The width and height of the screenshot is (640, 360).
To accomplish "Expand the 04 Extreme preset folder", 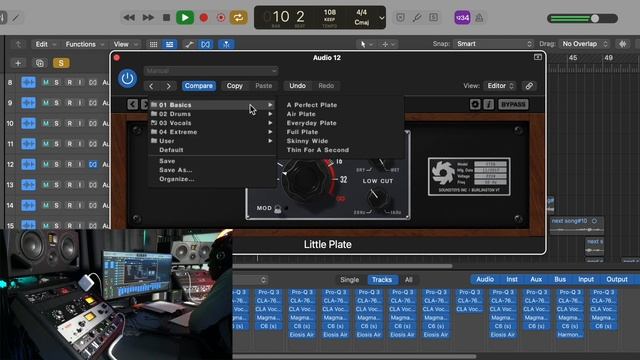I will pyautogui.click(x=212, y=132).
